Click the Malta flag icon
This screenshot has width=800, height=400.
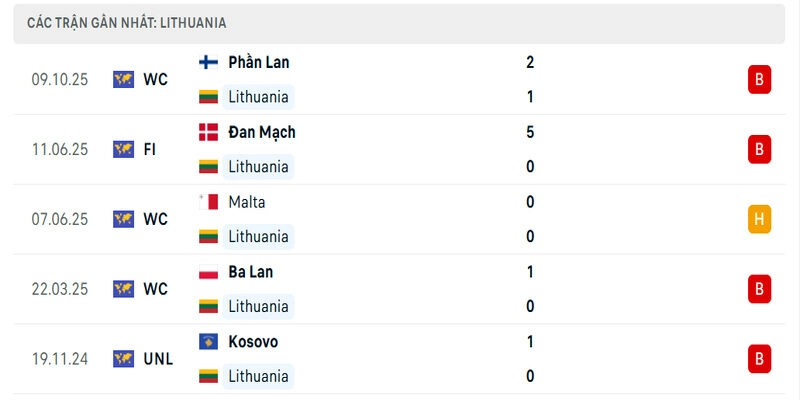tap(208, 202)
